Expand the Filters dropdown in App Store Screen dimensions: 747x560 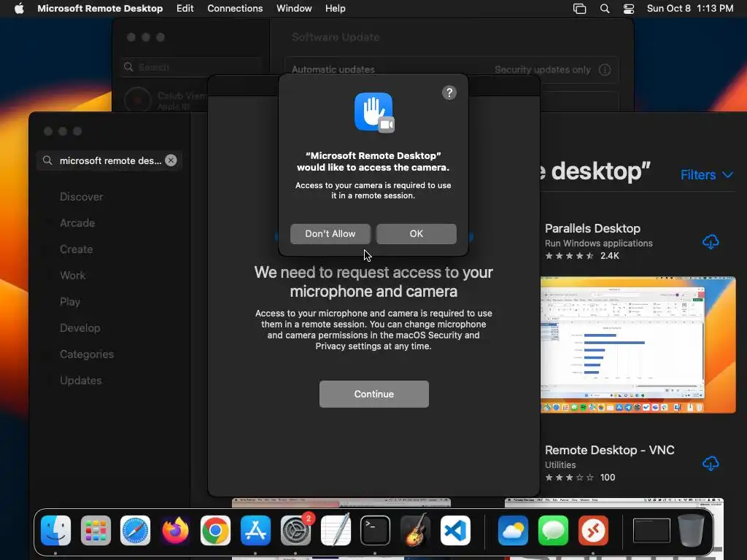706,175
